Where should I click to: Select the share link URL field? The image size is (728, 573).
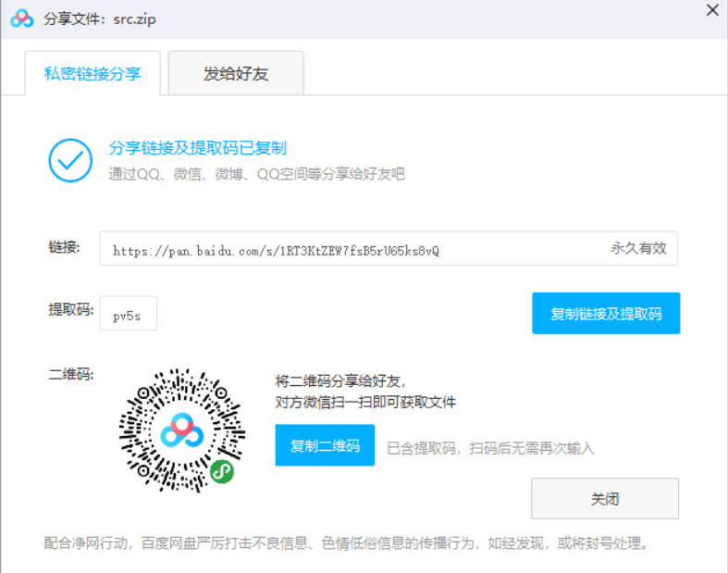coord(389,249)
